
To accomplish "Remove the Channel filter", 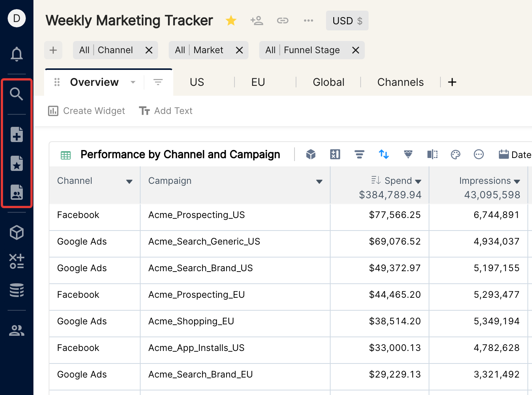I will (149, 50).
